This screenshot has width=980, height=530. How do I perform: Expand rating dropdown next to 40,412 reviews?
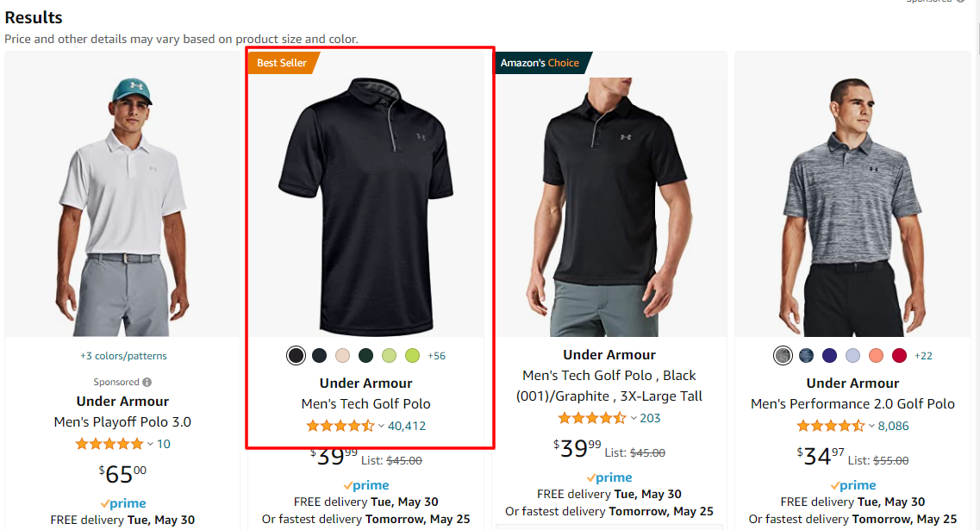click(381, 426)
